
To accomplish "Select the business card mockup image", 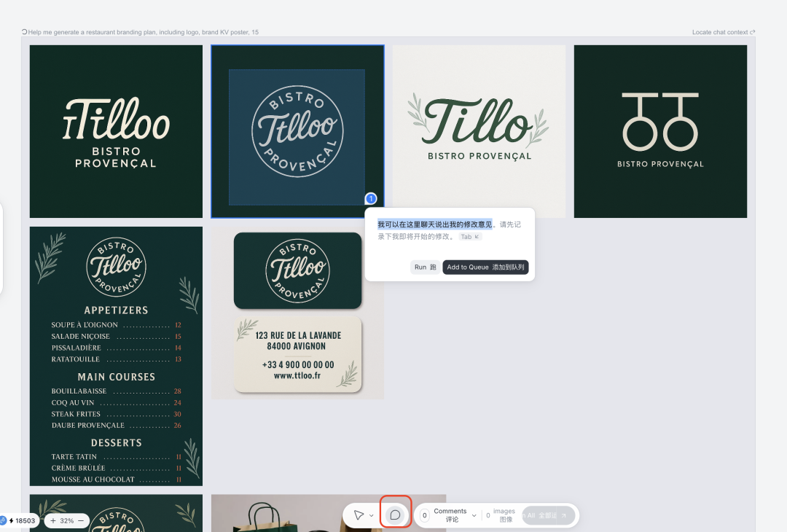I will pos(297,313).
